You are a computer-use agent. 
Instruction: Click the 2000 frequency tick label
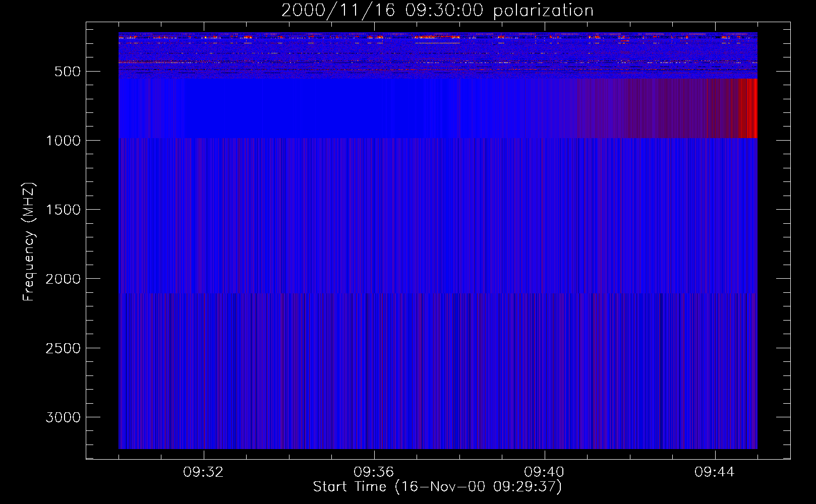point(63,279)
